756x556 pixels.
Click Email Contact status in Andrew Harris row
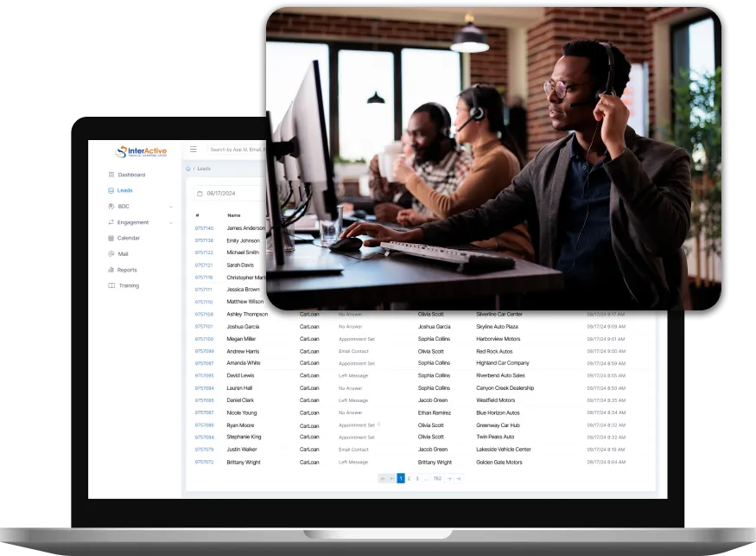[x=353, y=351]
